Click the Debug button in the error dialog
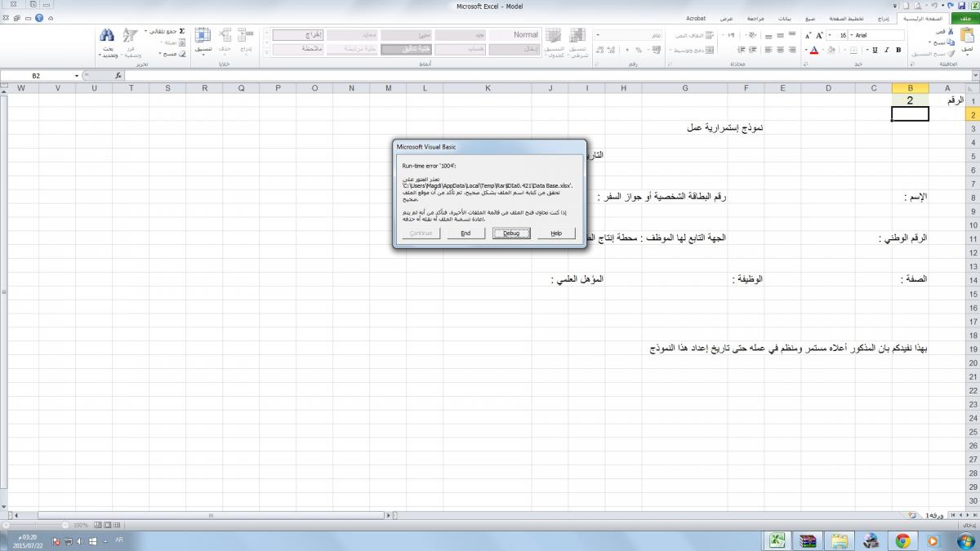The height and width of the screenshot is (551, 980). (x=512, y=233)
